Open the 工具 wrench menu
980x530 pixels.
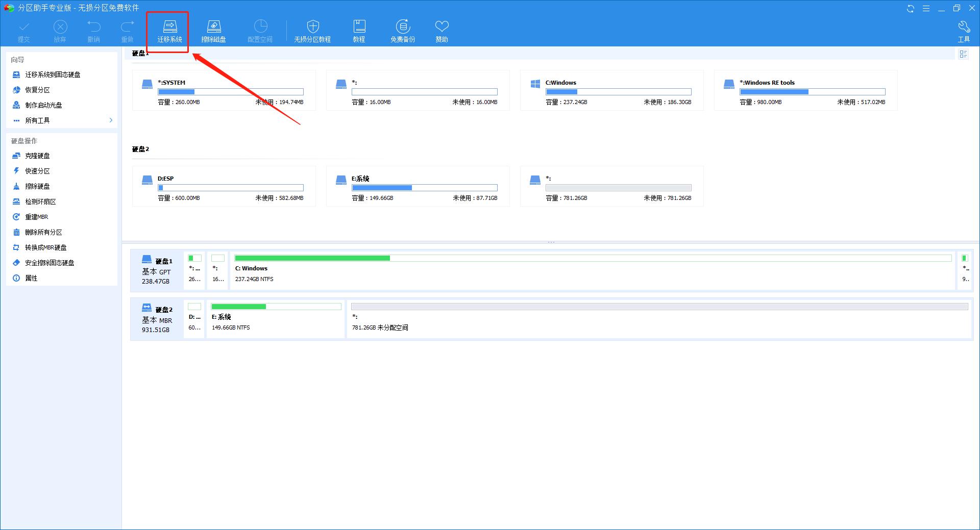tap(963, 31)
